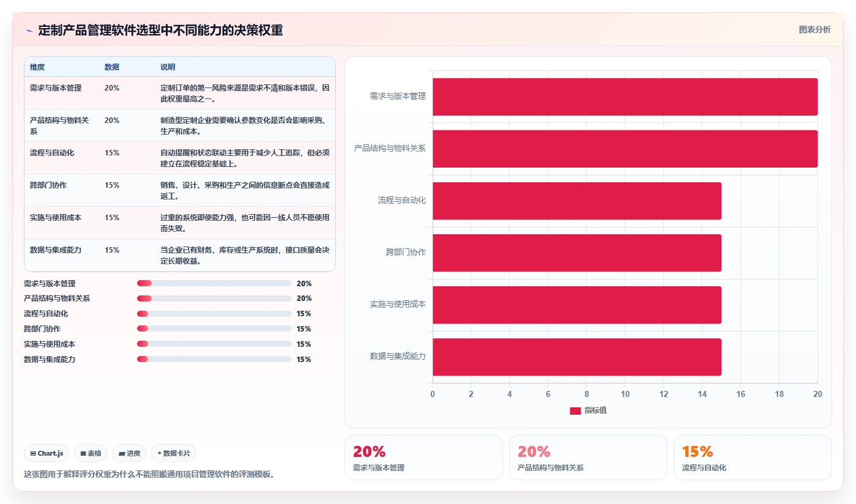856x504 pixels.
Task: Click the 跨部门协作 y-axis label in chart
Action: (x=406, y=252)
